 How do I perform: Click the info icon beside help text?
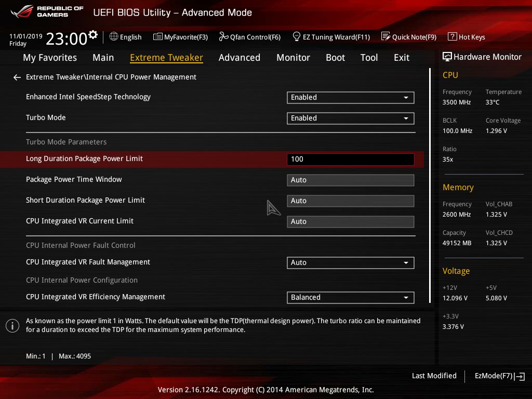click(x=12, y=326)
